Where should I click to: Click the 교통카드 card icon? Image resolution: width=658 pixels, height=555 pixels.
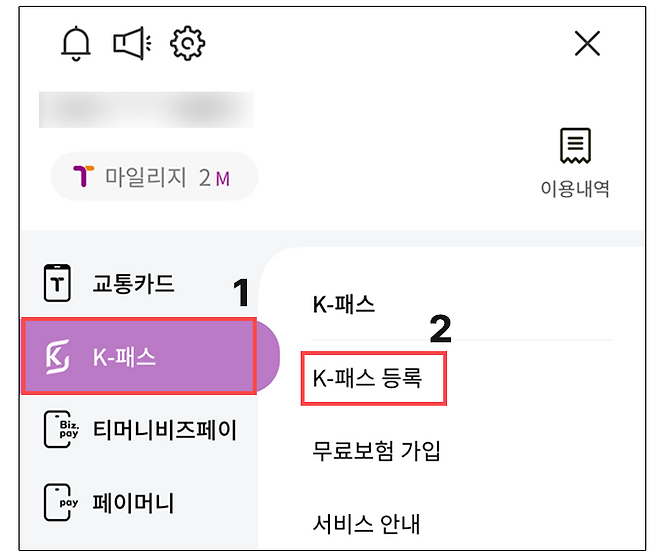(x=59, y=284)
